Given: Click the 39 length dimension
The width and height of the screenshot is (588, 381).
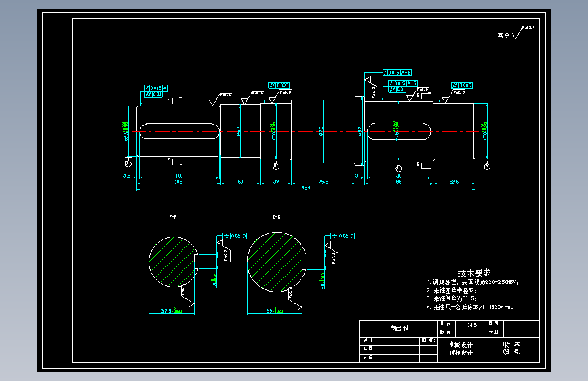Looking at the screenshot, I should click(x=276, y=182).
